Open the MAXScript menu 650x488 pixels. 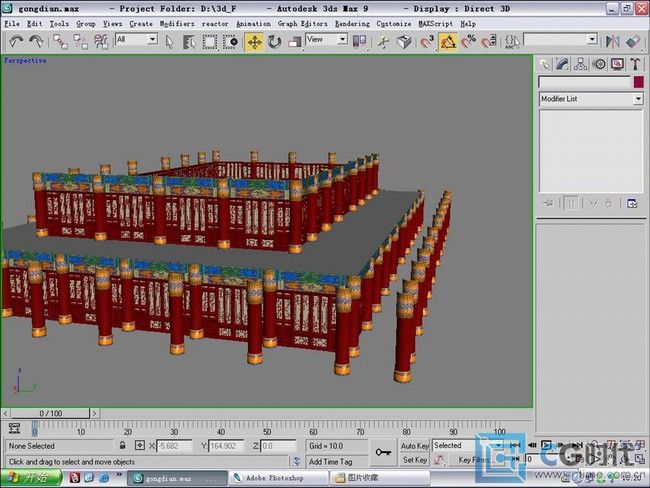click(x=436, y=24)
